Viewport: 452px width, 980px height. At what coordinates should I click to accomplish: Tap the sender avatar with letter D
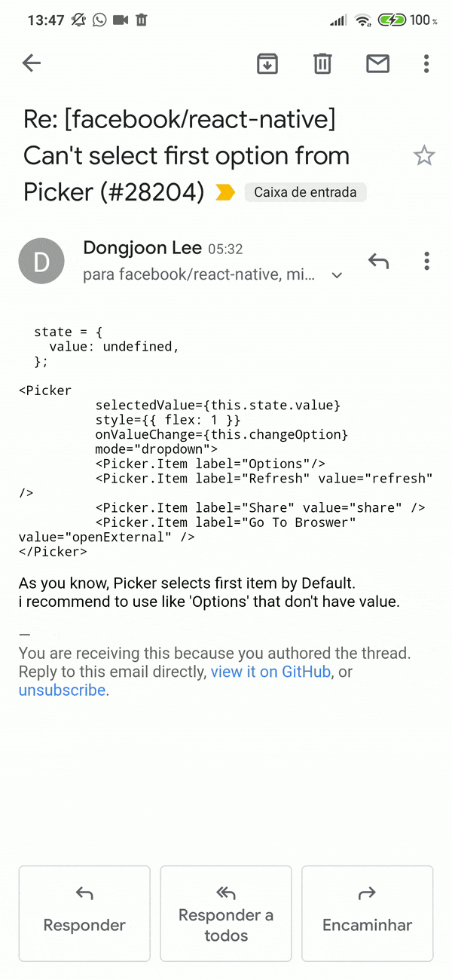[41, 260]
